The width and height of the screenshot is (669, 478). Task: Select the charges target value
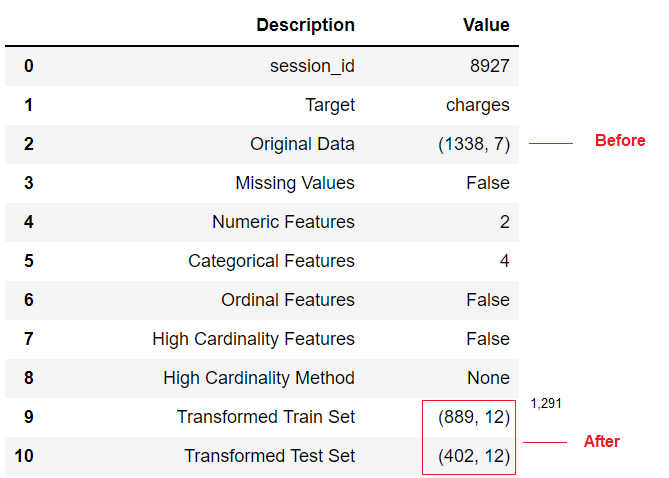click(x=477, y=105)
